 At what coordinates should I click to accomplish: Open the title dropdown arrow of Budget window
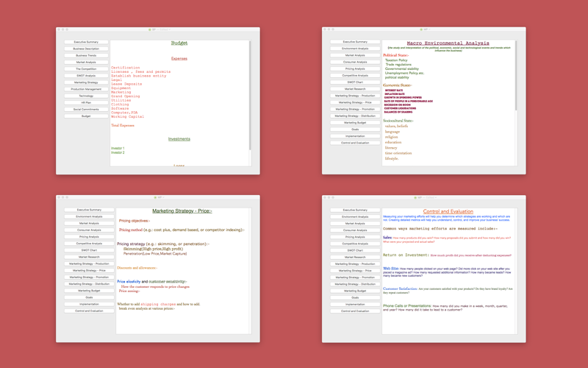point(170,29)
